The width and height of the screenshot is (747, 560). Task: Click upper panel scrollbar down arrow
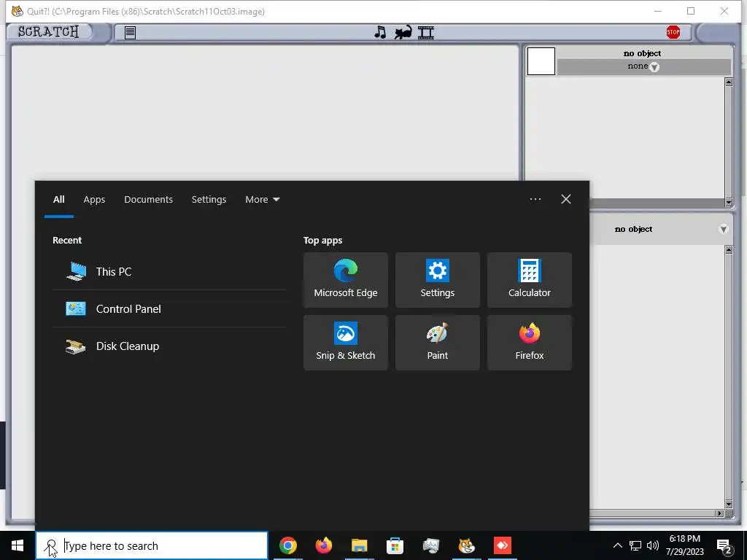pos(729,203)
